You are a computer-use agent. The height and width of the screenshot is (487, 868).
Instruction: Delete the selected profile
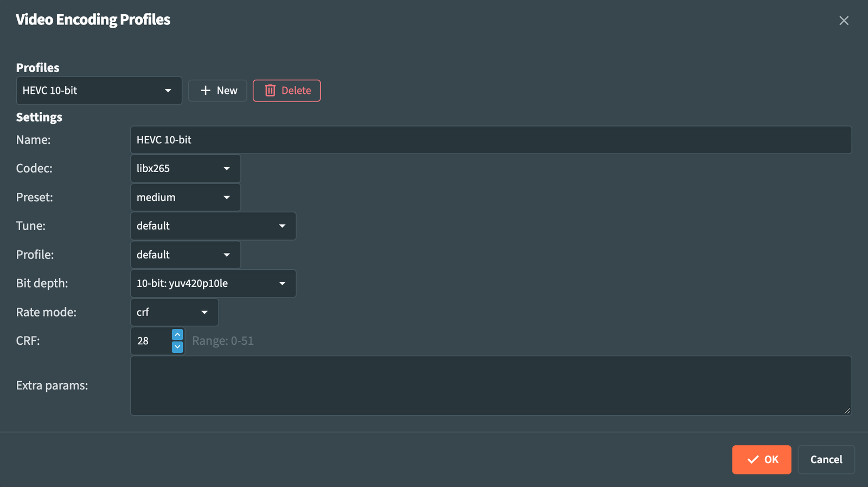pos(286,91)
